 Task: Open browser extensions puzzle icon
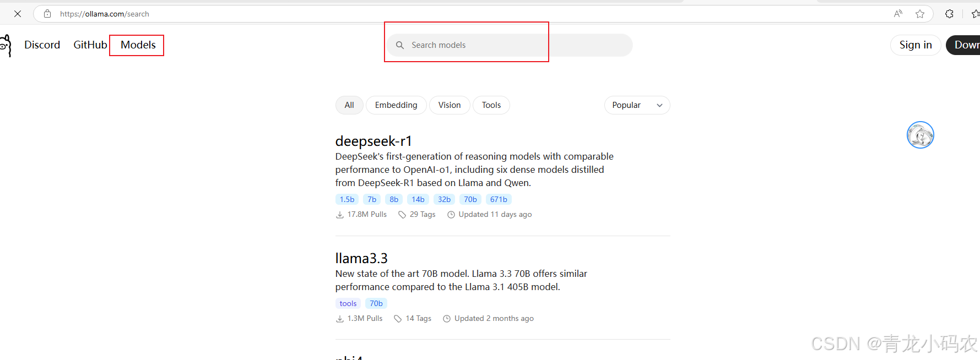pos(949,14)
